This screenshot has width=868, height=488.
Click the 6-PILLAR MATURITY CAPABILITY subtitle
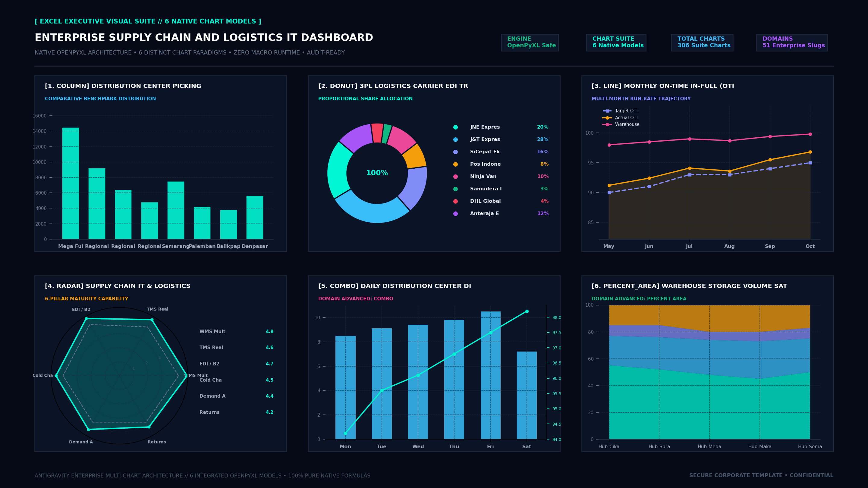(86, 299)
